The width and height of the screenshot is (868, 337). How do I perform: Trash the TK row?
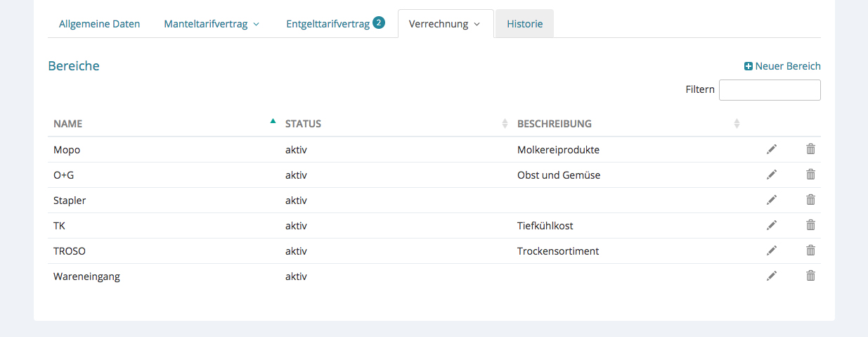point(810,225)
